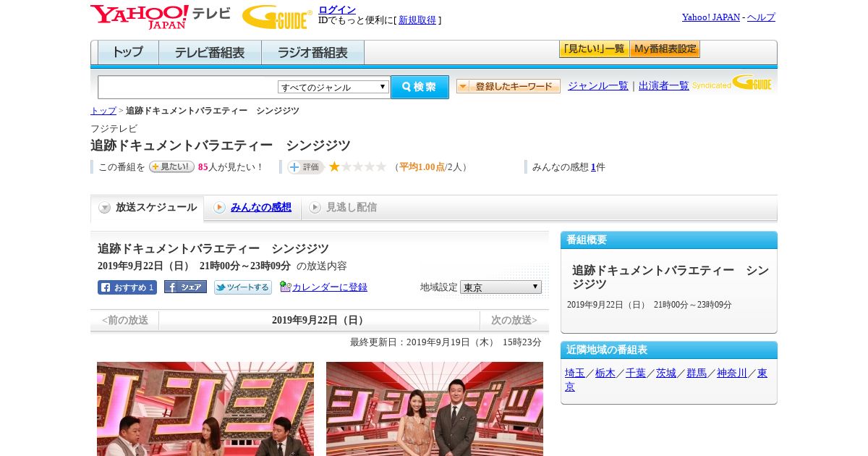The width and height of the screenshot is (868, 456).
Task: Click トップ in the breadcrumb
Action: (103, 111)
